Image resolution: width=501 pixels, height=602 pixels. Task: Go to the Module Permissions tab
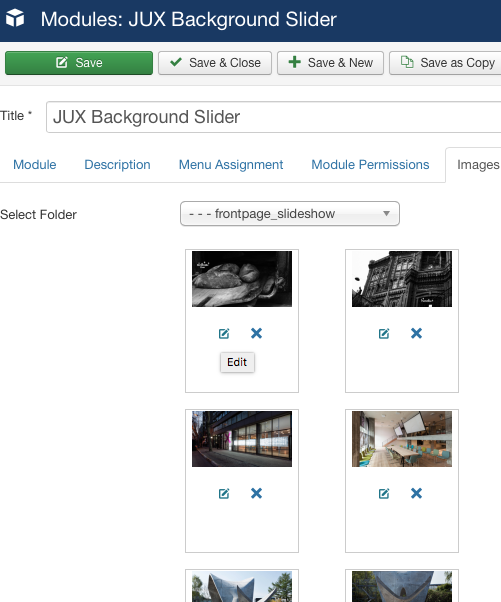370,165
